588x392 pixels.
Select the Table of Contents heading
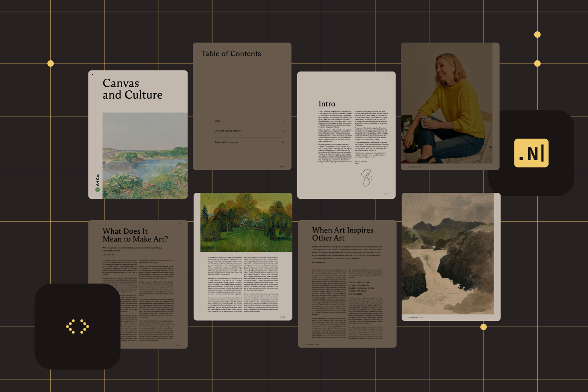[x=231, y=54]
